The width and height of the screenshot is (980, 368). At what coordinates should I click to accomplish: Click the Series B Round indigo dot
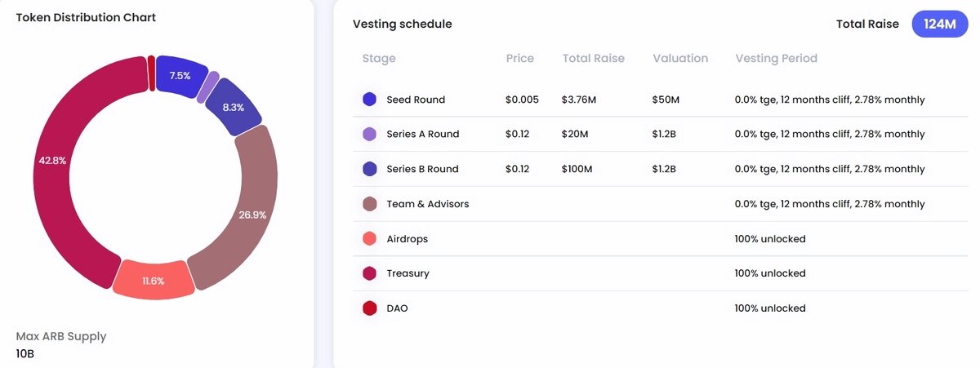click(369, 169)
